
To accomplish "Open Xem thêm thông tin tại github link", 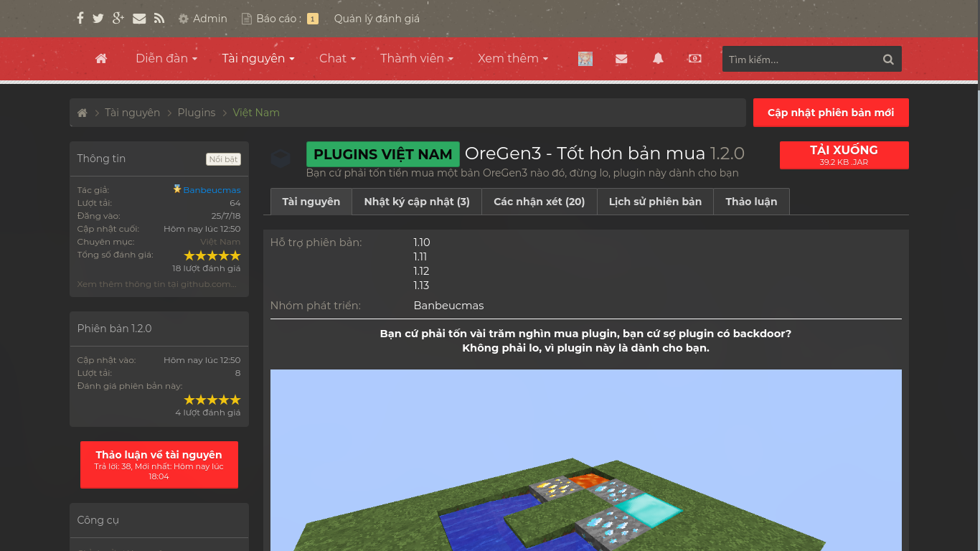I will [x=157, y=284].
